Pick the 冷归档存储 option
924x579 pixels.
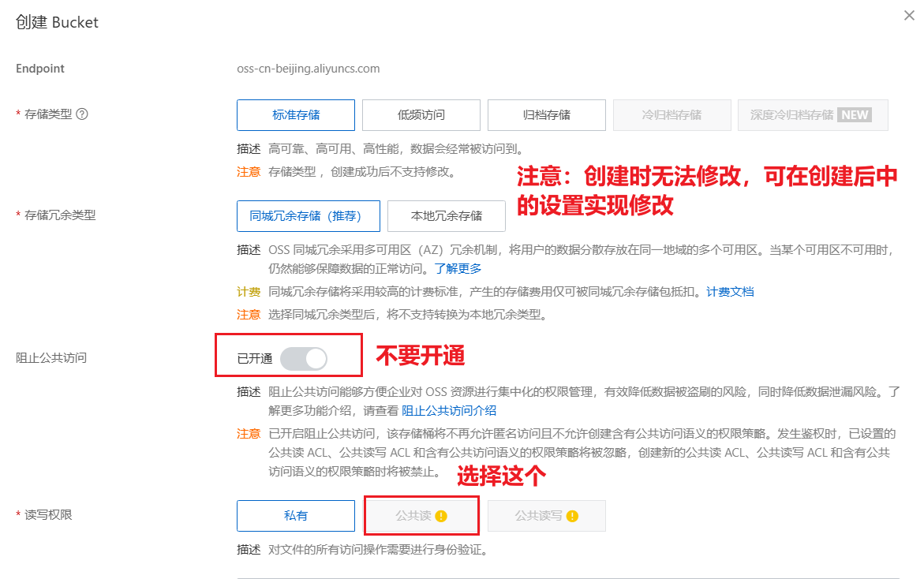(671, 115)
